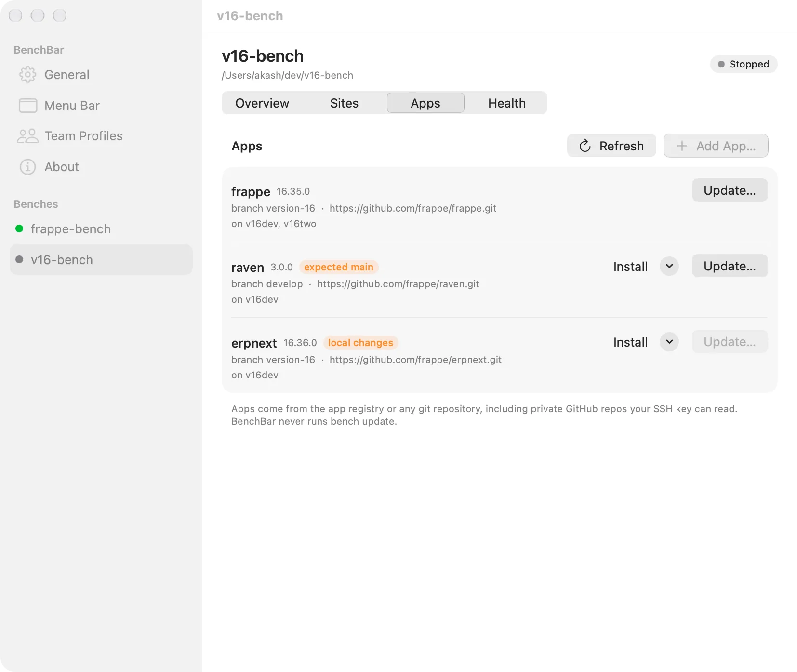797x672 pixels.
Task: Click 'branch version-16' text on frappe
Action: [273, 208]
